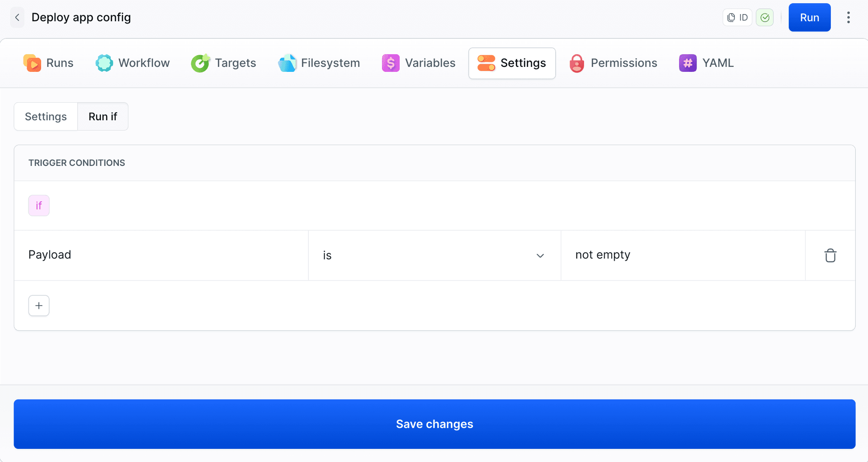Click the pink 'if' condition badge

(x=39, y=206)
